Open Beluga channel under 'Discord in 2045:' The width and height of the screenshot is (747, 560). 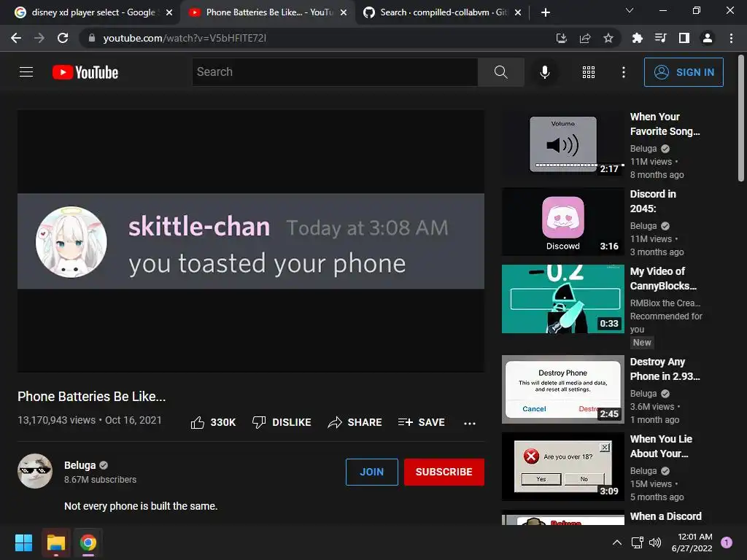point(643,226)
